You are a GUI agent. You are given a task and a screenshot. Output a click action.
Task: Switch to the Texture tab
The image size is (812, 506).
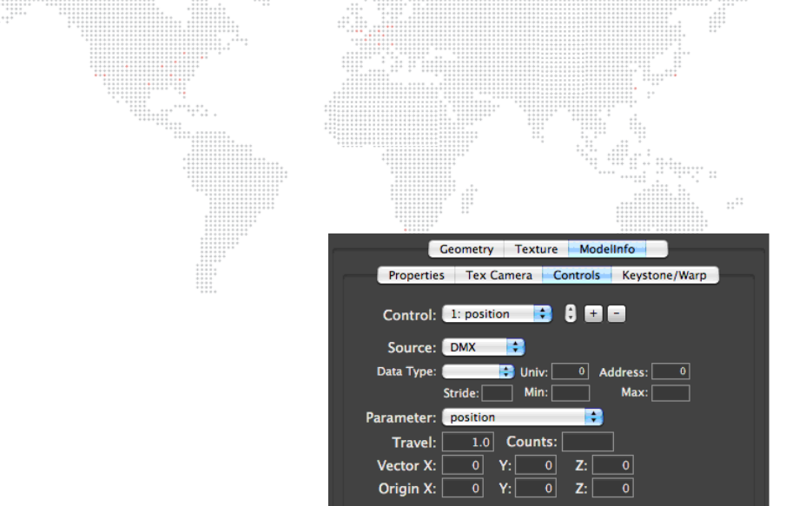click(x=536, y=249)
